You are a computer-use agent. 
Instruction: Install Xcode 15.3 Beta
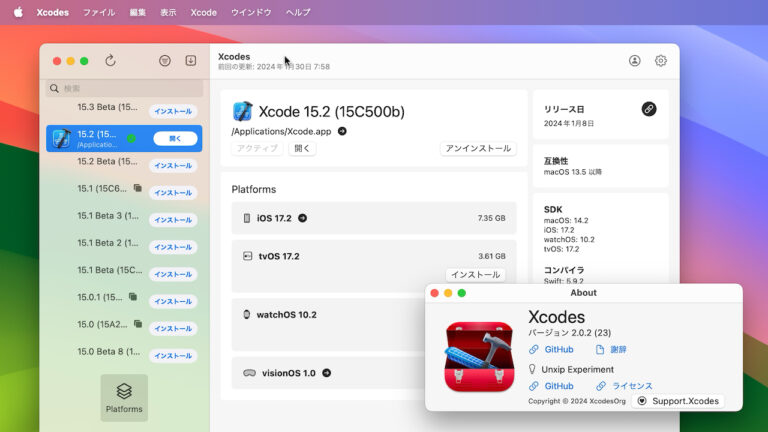pos(173,111)
